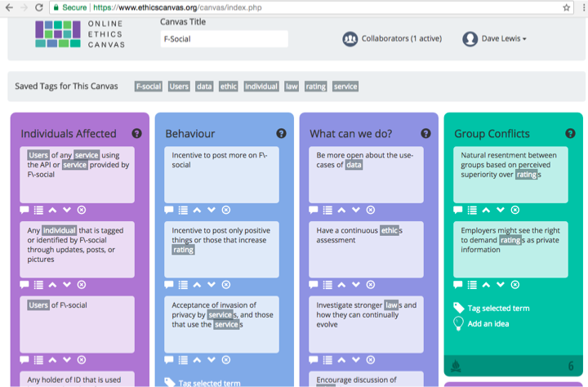
Task: Comment on 'Incentive to post more' card
Action: pos(169,210)
